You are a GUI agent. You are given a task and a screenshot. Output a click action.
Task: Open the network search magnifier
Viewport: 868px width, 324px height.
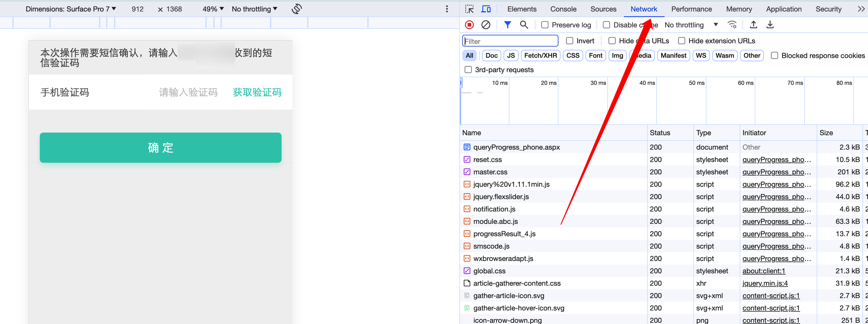(x=524, y=24)
